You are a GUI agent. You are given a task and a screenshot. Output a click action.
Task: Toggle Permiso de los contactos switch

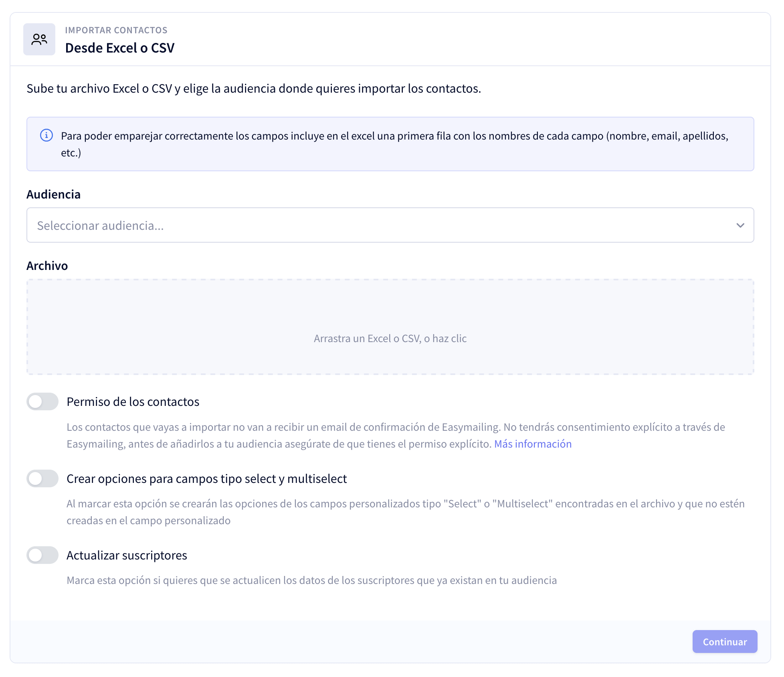[42, 401]
